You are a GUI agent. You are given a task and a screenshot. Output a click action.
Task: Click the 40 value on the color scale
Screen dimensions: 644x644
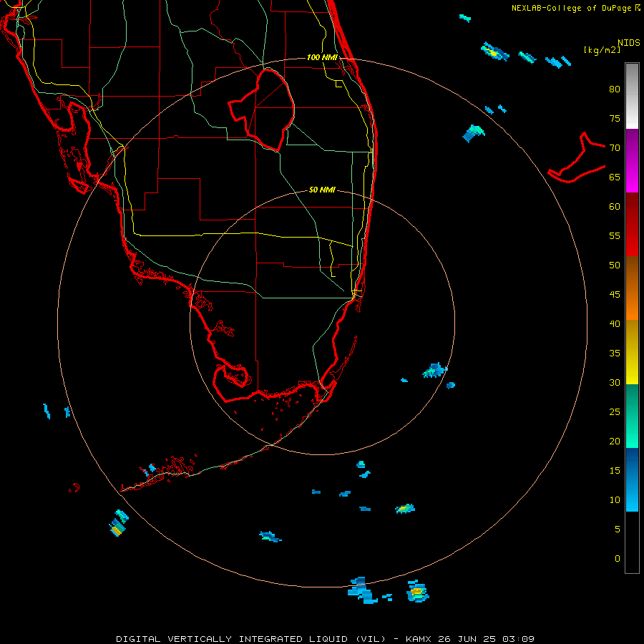click(615, 323)
